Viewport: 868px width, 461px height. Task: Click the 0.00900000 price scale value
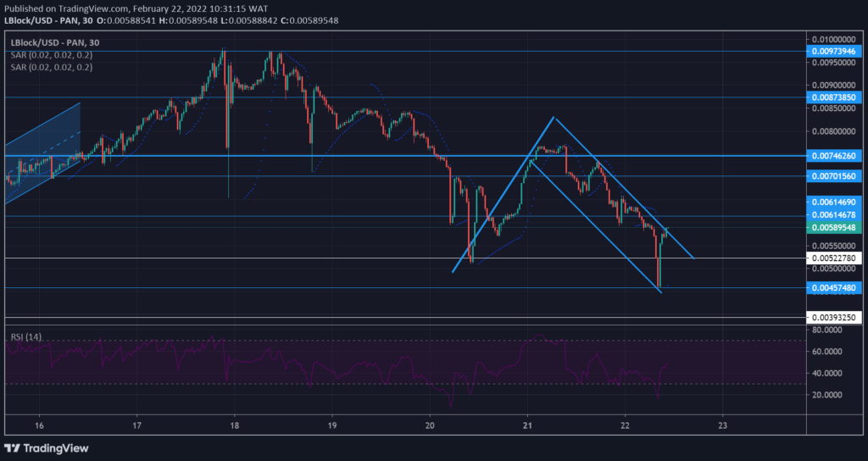(x=834, y=86)
